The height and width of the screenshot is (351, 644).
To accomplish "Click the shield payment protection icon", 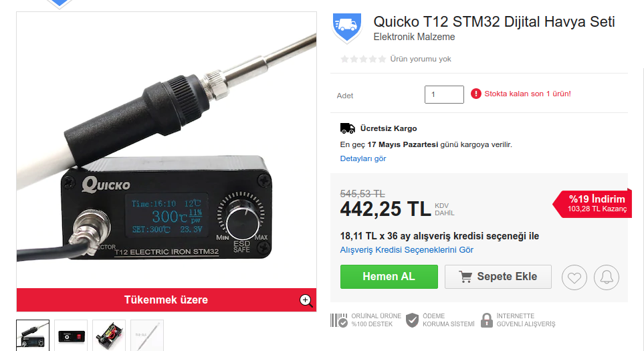I will pos(412,320).
